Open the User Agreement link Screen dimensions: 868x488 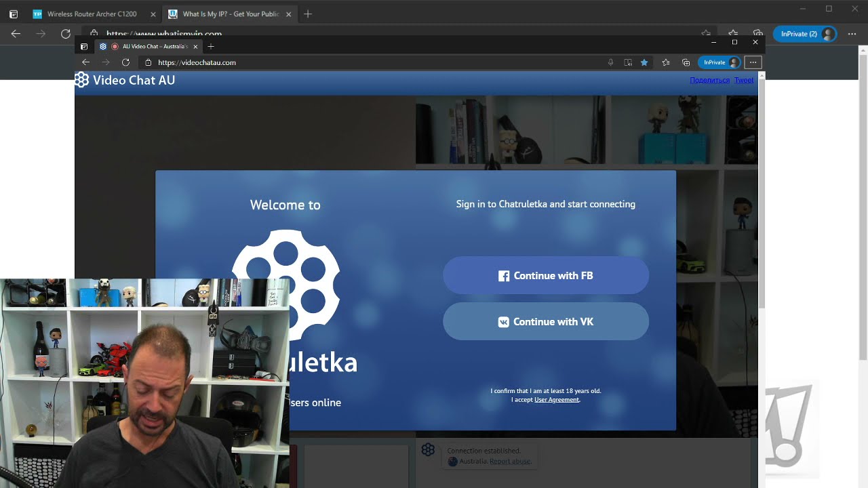(557, 400)
